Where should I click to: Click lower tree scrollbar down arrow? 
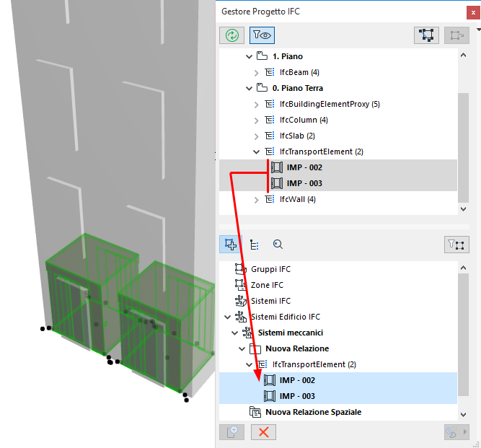point(463,415)
